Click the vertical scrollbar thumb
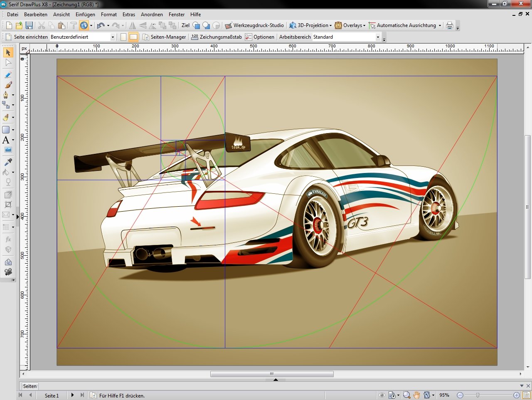Viewport: 532px width, 400px height. pos(528,207)
